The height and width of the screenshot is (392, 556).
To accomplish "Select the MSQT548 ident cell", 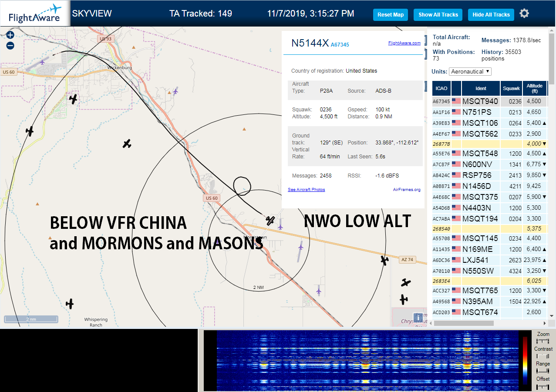I will point(480,154).
